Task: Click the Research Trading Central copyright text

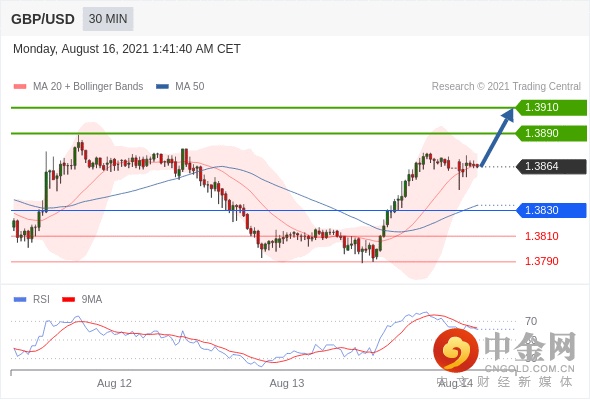Action: 506,87
